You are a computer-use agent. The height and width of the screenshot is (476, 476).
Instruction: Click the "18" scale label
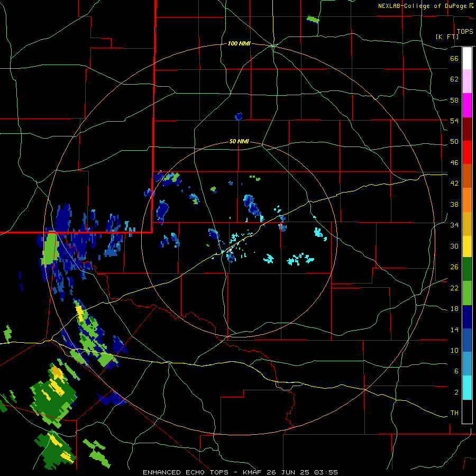click(x=454, y=309)
